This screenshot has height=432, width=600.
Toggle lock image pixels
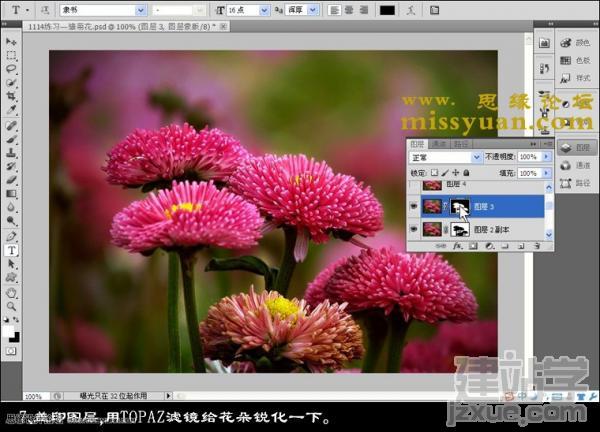pyautogui.click(x=445, y=173)
